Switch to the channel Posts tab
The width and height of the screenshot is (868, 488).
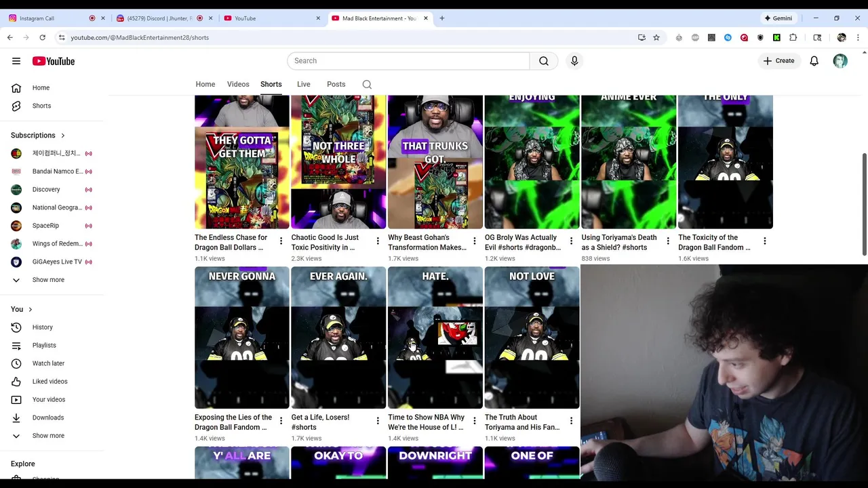click(x=336, y=85)
